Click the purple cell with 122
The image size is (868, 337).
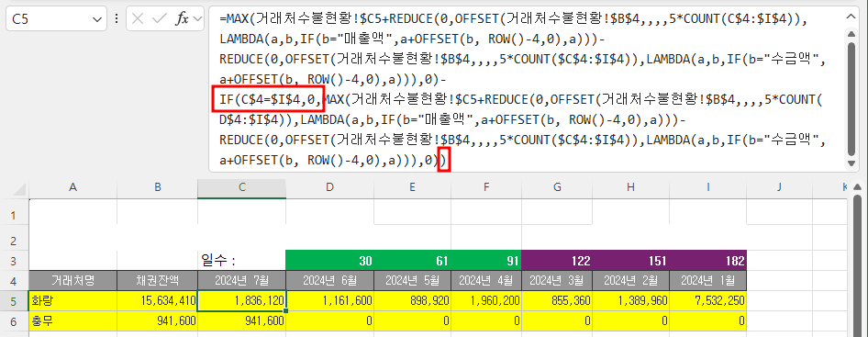556,260
